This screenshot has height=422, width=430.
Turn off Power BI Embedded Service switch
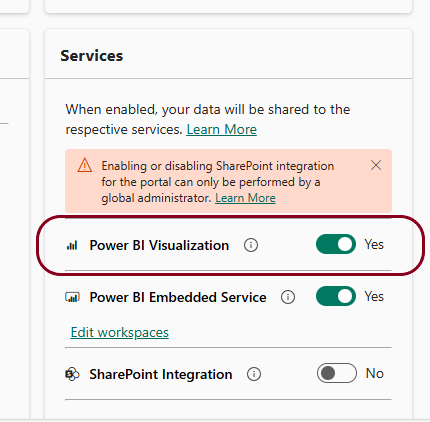[336, 296]
